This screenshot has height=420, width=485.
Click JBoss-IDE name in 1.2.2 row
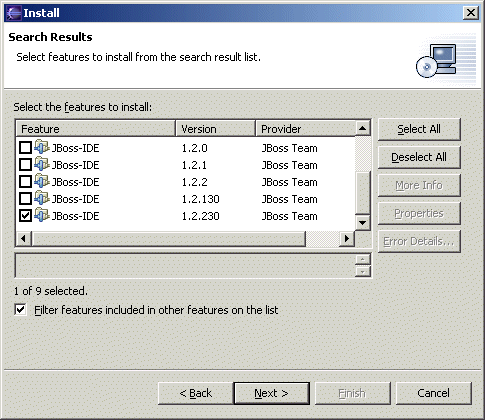pos(75,182)
